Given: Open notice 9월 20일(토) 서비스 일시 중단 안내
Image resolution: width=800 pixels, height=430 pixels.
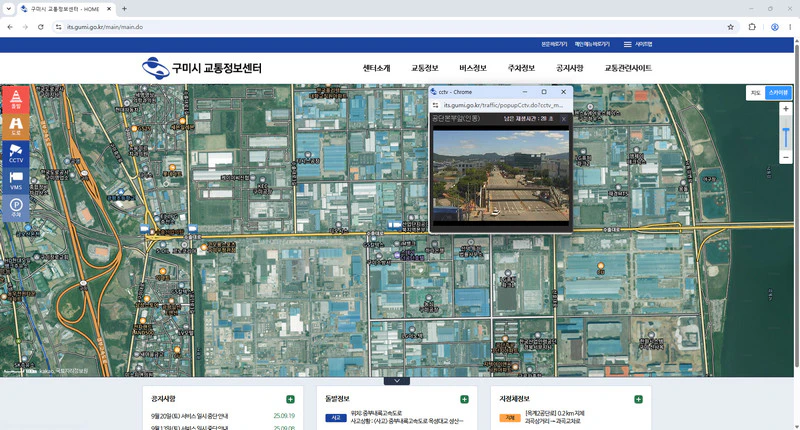Looking at the screenshot, I should (189, 416).
